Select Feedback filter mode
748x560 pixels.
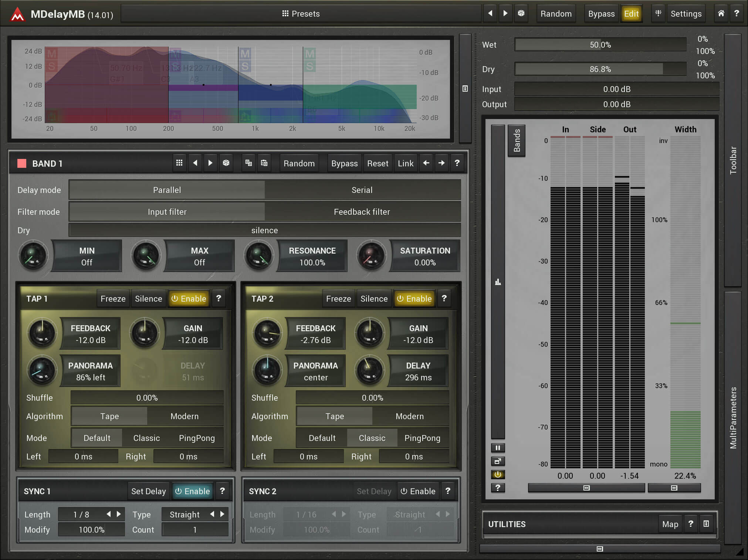pos(362,212)
